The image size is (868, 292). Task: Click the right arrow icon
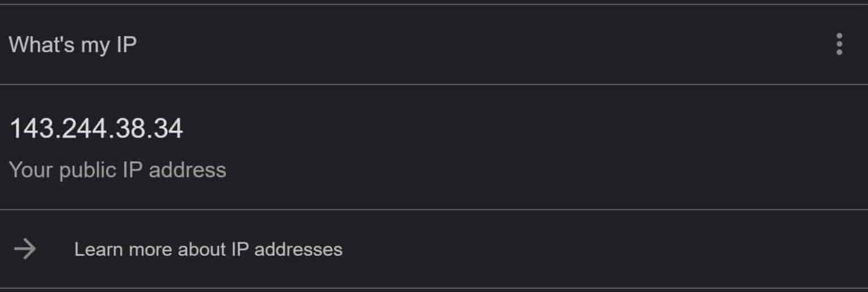(25, 249)
